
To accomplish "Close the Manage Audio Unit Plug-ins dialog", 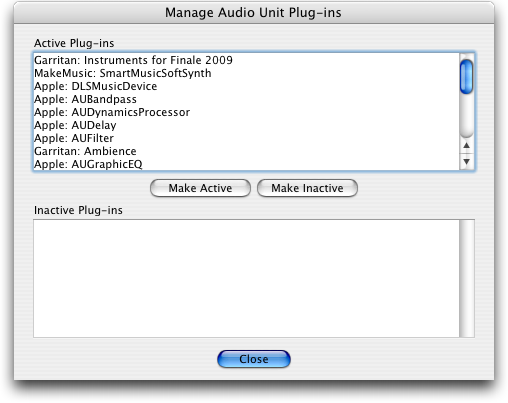I will click(x=254, y=359).
